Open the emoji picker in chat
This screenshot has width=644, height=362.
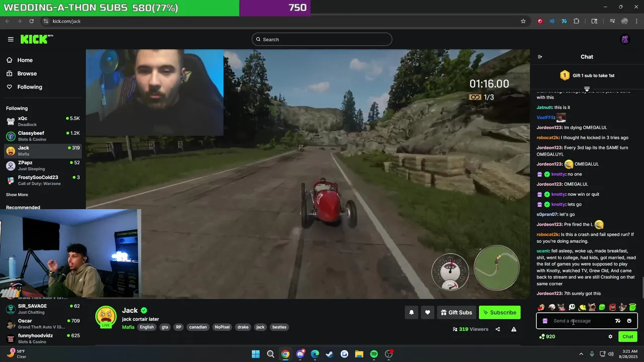click(629, 321)
